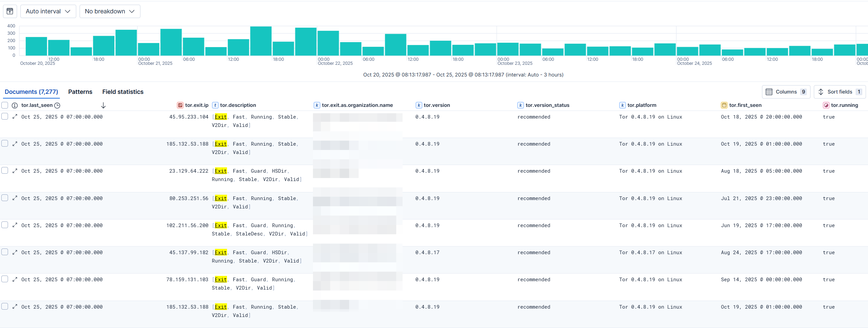This screenshot has height=328, width=868.
Task: Click the info icon beside tor.last_seen header
Action: click(14, 106)
